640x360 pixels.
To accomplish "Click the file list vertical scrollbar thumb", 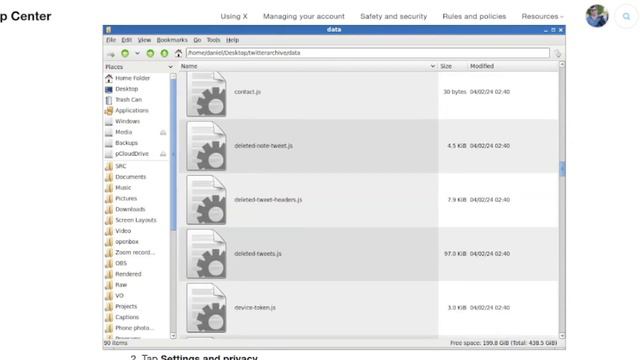I will tap(562, 169).
